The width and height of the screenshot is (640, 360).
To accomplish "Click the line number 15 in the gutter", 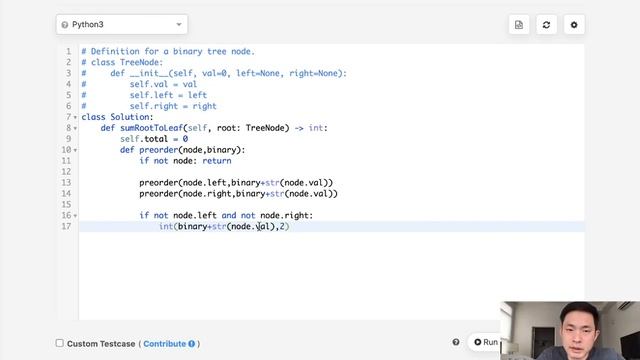I will 66,204.
